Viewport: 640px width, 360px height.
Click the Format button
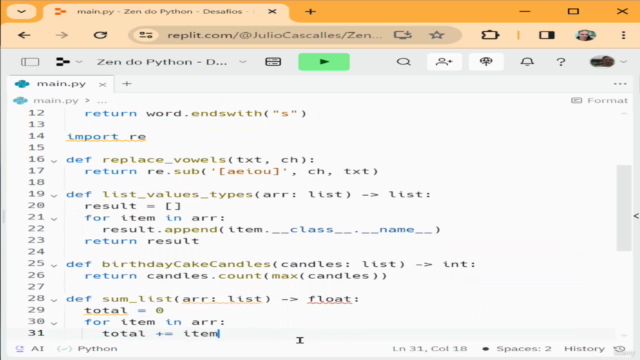tap(599, 100)
